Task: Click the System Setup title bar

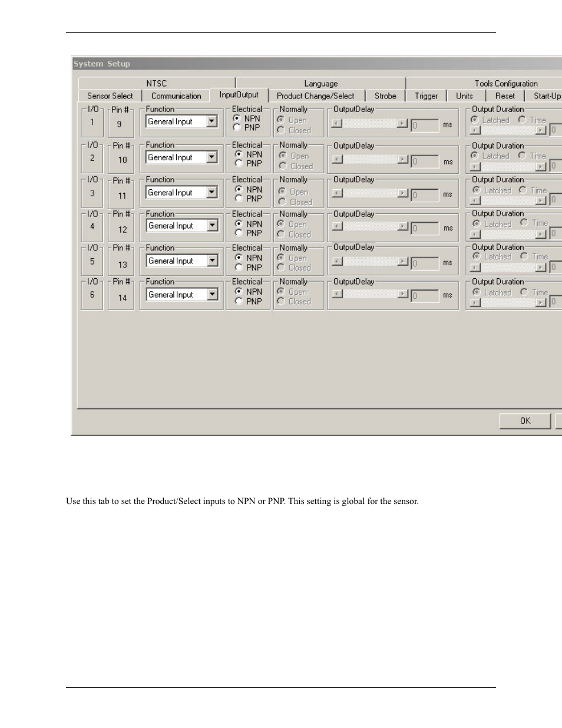Action: [317, 64]
